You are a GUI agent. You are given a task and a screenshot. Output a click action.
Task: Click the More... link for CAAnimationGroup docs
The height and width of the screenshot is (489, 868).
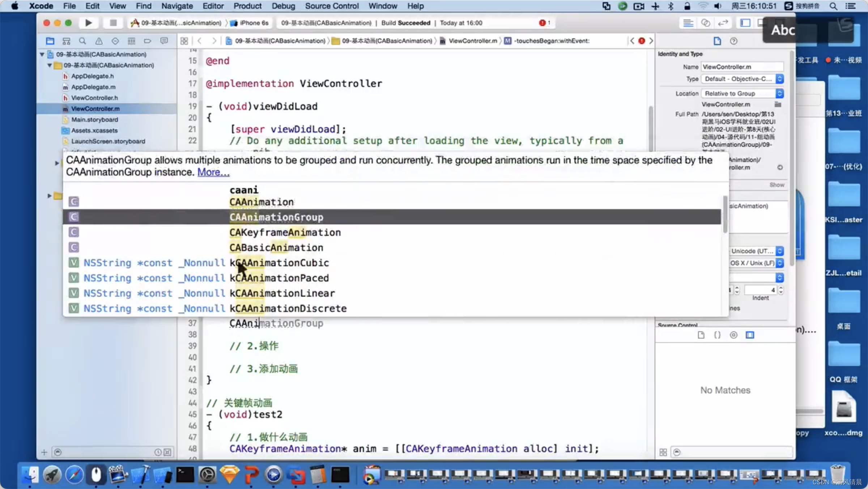pyautogui.click(x=213, y=172)
